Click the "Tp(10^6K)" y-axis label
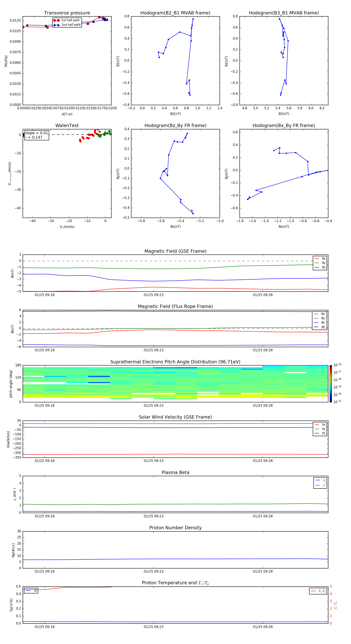The width and height of the screenshot is (351, 644). coord(11,605)
